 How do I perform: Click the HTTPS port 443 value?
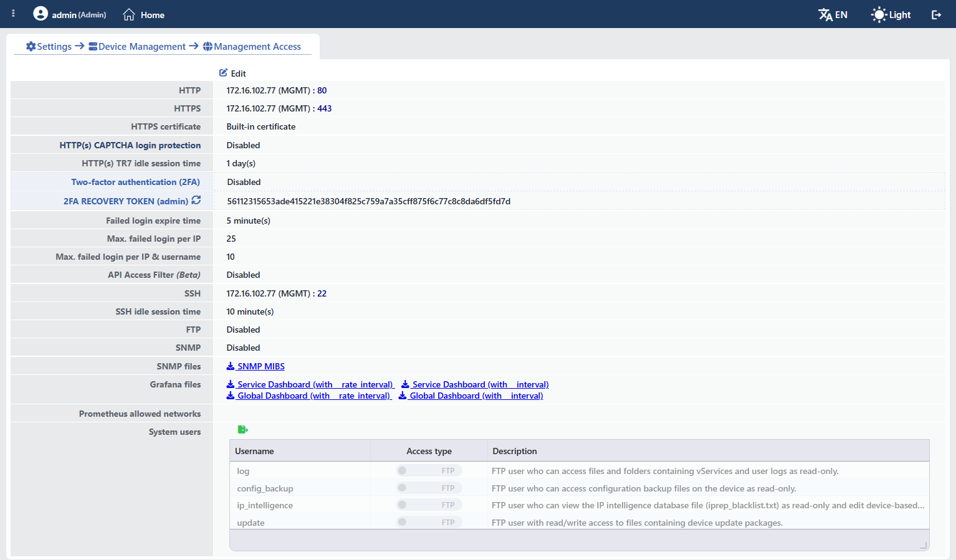click(x=325, y=108)
